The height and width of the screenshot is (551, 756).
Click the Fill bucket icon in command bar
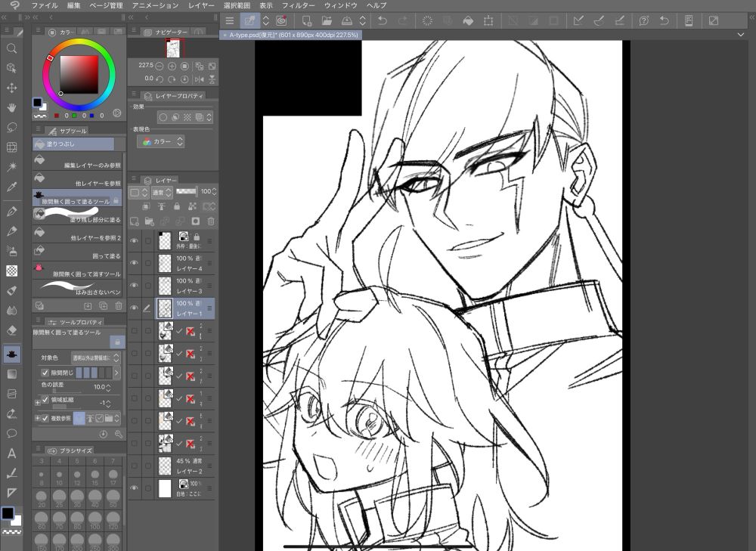pos(468,20)
